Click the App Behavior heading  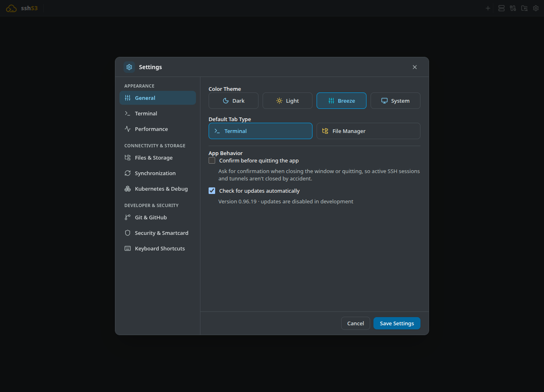[225, 153]
